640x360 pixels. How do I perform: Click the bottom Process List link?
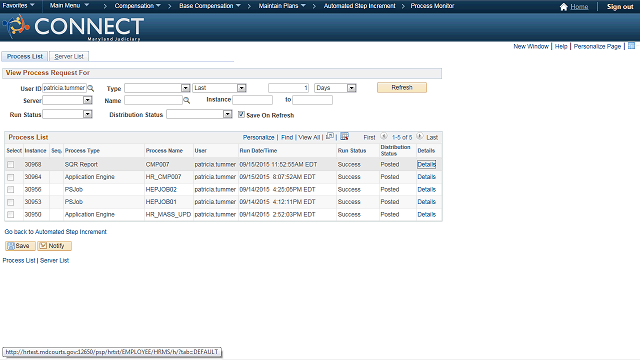tap(19, 260)
